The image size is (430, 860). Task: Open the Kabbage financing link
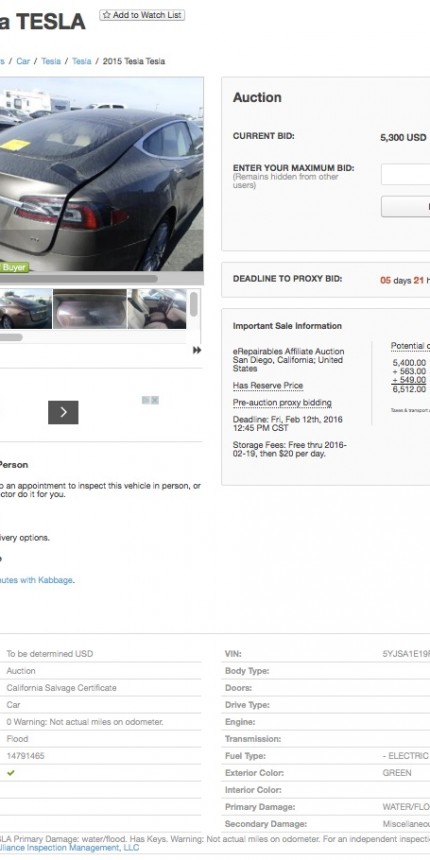click(x=36, y=580)
